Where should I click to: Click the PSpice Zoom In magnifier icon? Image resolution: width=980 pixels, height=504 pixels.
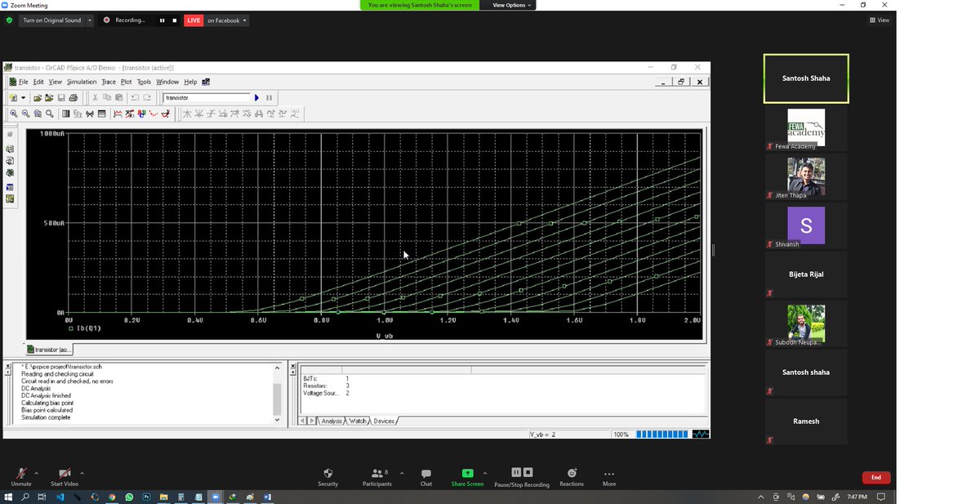[x=14, y=114]
